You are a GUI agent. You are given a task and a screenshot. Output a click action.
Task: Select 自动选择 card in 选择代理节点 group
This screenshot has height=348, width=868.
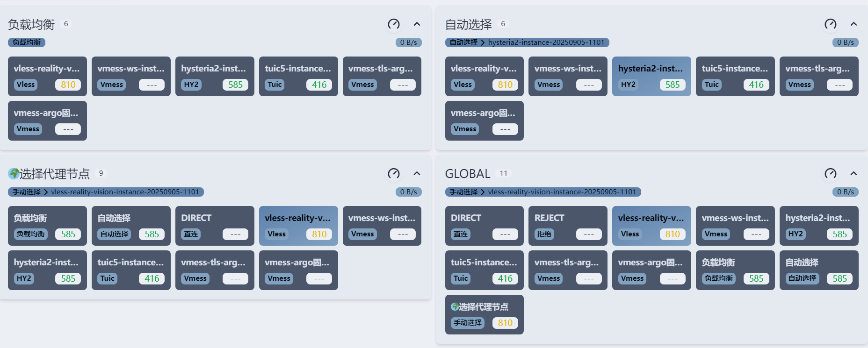click(131, 226)
